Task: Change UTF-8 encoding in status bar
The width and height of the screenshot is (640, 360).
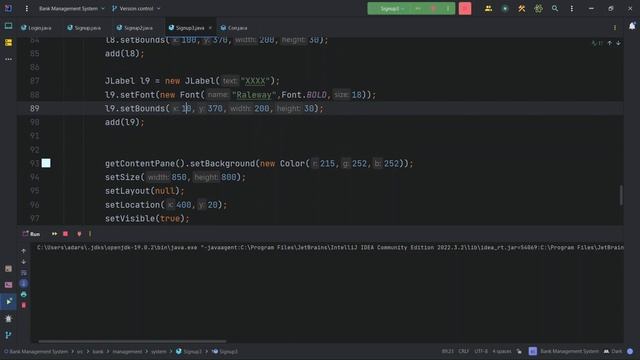Action: 481,351
